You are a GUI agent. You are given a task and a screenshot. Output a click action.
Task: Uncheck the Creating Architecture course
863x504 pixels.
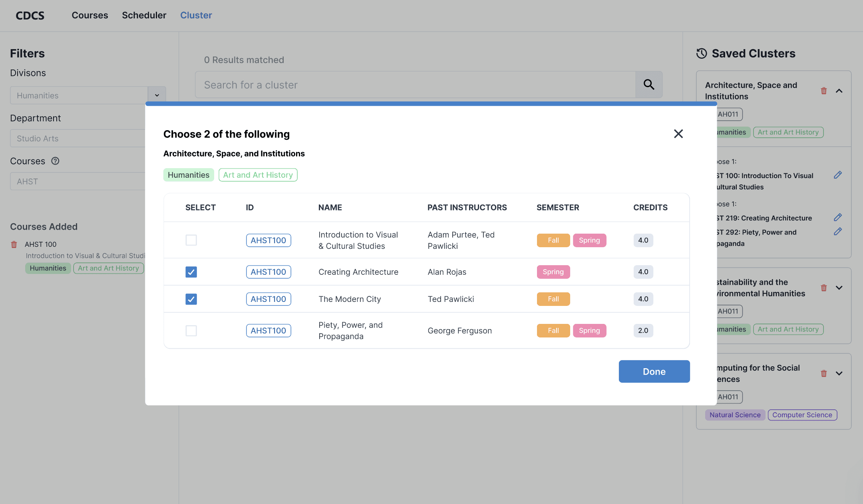[x=191, y=272]
